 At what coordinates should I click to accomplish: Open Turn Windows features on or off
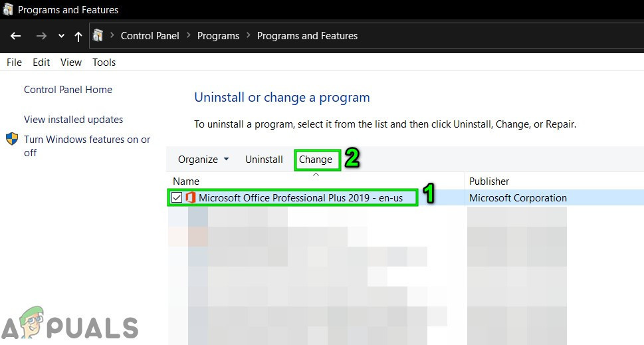click(x=87, y=146)
